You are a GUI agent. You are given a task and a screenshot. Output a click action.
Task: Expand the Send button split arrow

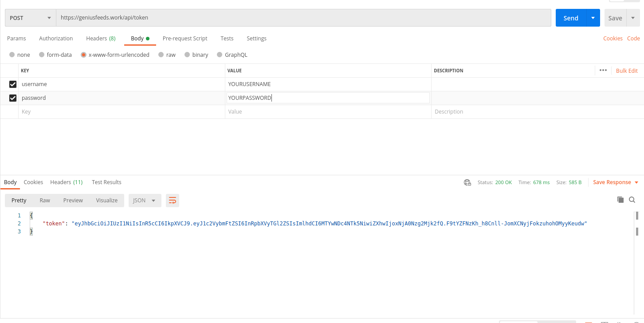click(593, 17)
